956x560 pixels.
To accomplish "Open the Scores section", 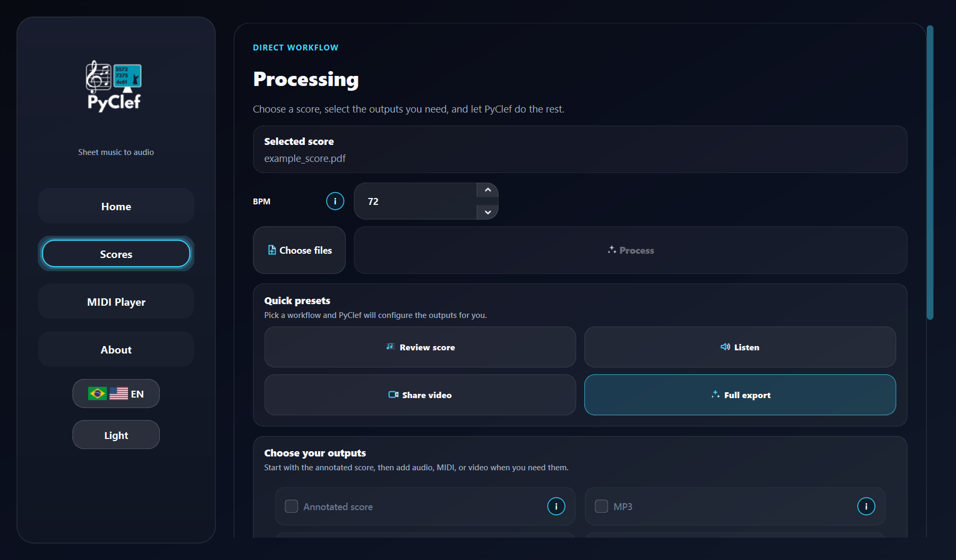I will [x=116, y=254].
